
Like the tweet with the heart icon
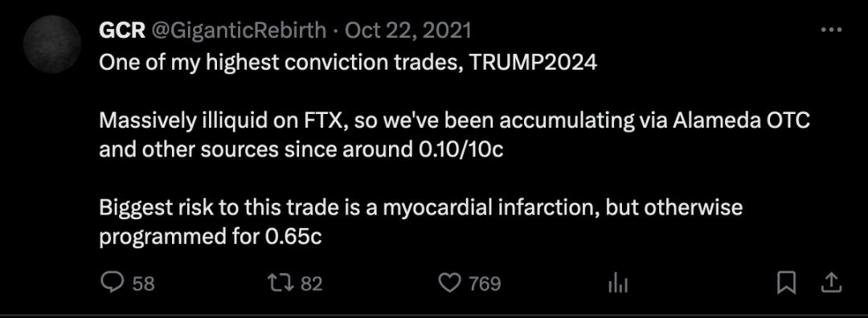449,283
